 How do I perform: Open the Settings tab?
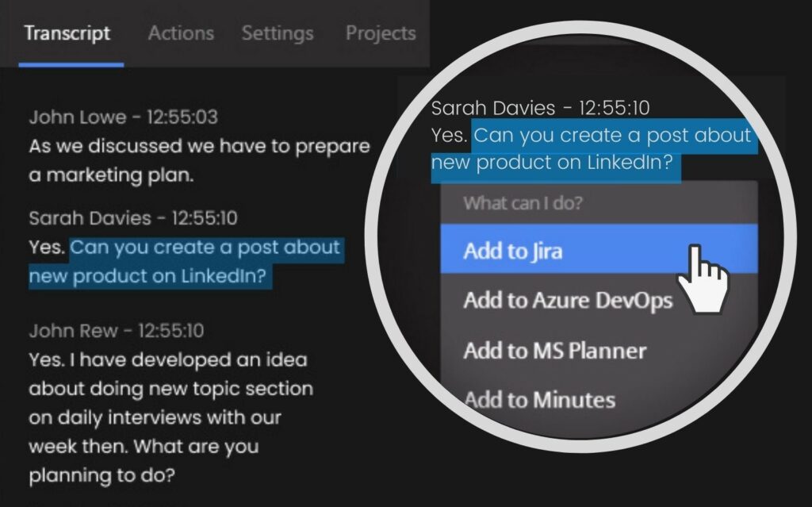[278, 33]
